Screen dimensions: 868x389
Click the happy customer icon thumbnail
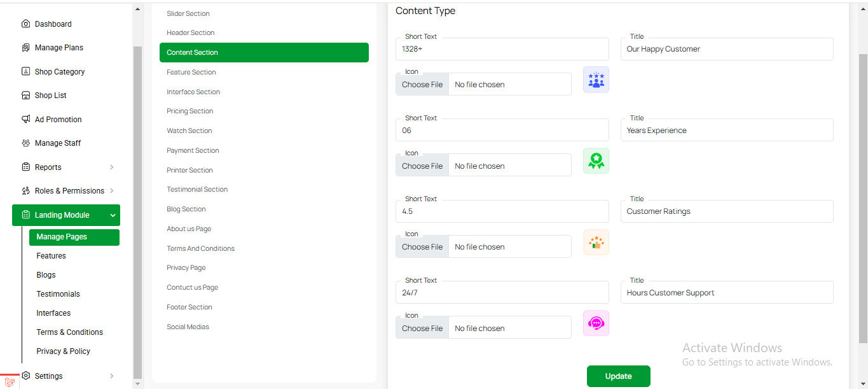(596, 80)
